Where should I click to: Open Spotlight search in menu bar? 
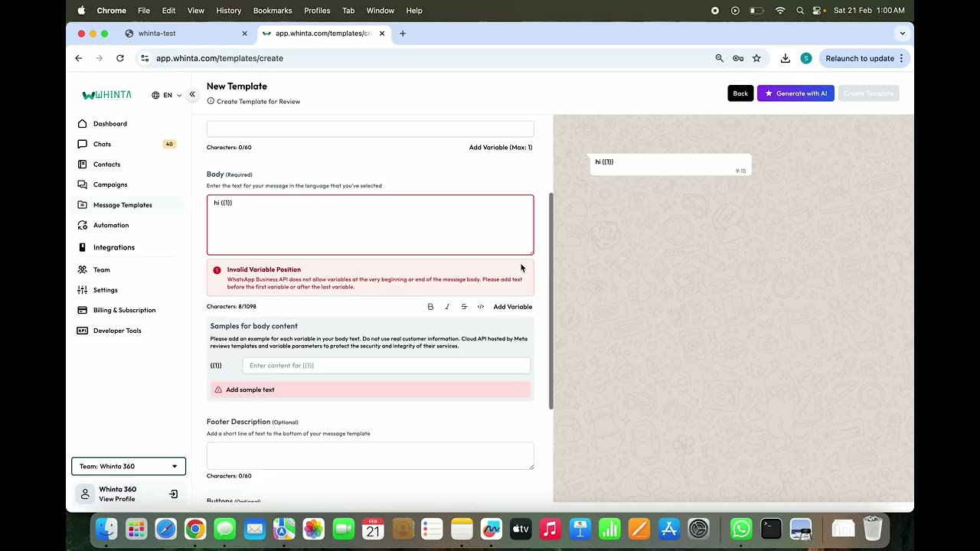pyautogui.click(x=800, y=11)
